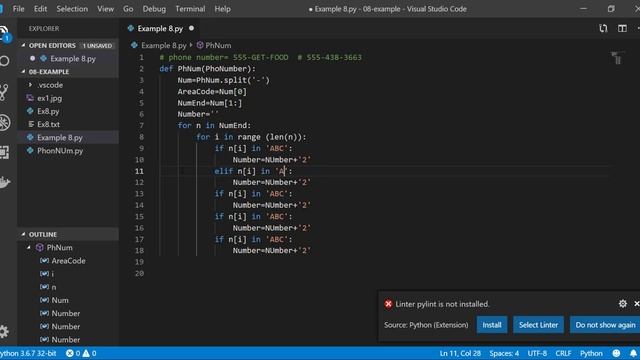Screen dimensions: 640x360
Task: Change language mode via Python status item
Action: (591, 353)
